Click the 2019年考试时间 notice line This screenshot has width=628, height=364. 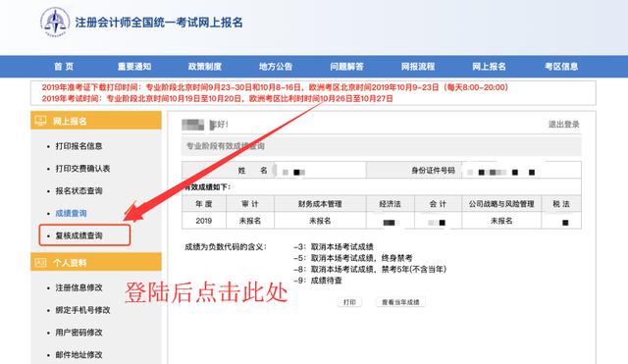pyautogui.click(x=217, y=98)
